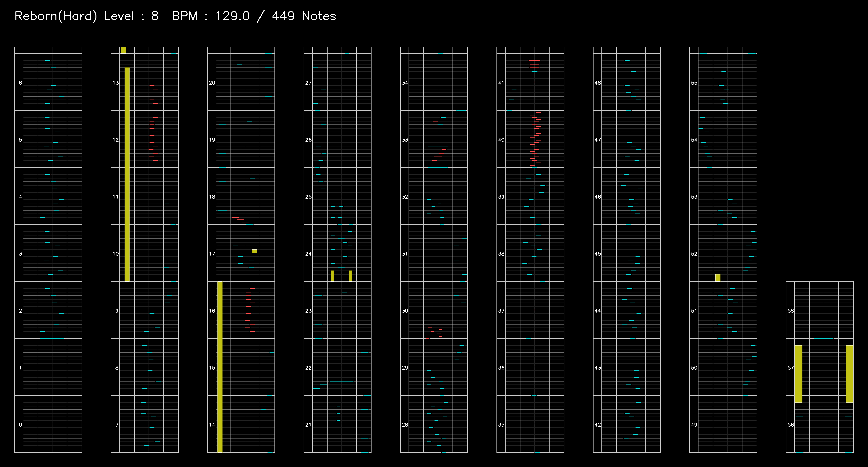Click measure number 40

(x=501, y=139)
